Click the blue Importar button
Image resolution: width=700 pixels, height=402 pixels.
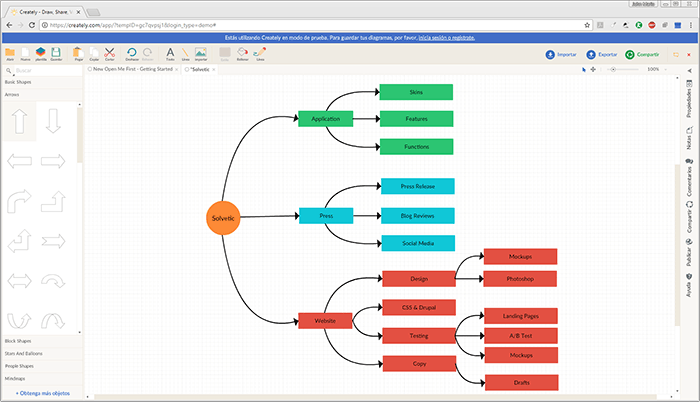click(561, 54)
